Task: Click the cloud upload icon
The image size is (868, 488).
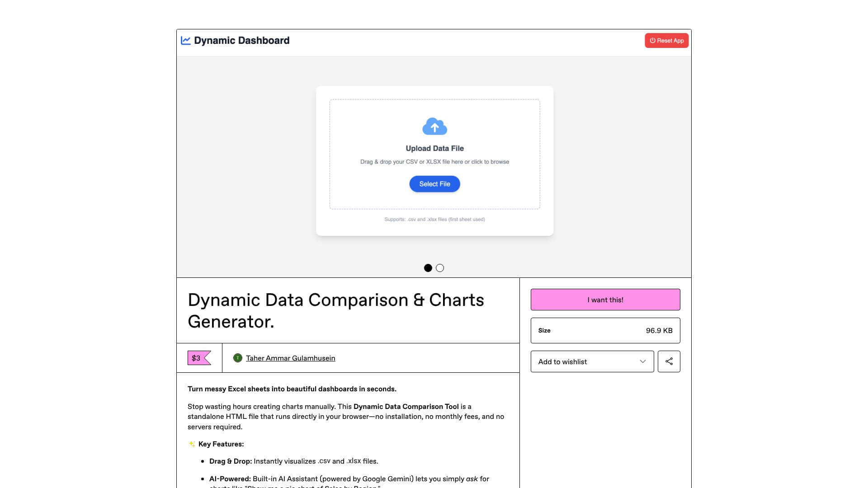Action: [434, 127]
